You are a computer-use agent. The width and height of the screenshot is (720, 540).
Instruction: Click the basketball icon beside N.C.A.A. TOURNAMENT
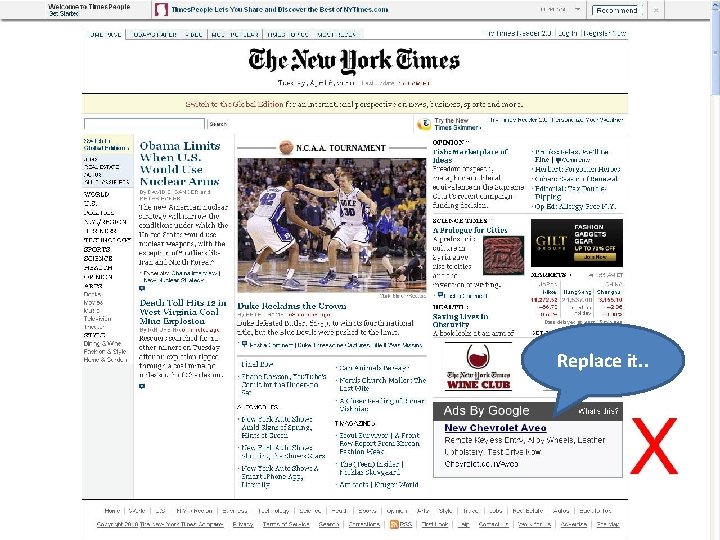click(x=286, y=147)
